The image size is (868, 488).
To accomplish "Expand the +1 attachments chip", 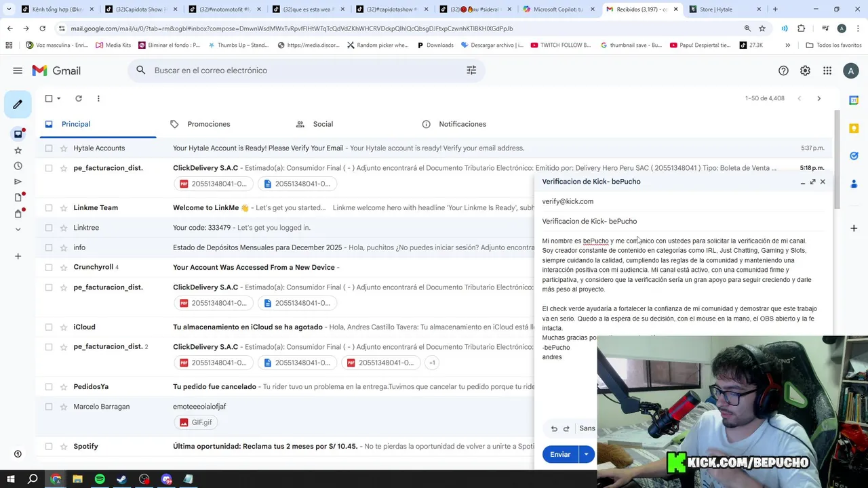I will pos(432,363).
